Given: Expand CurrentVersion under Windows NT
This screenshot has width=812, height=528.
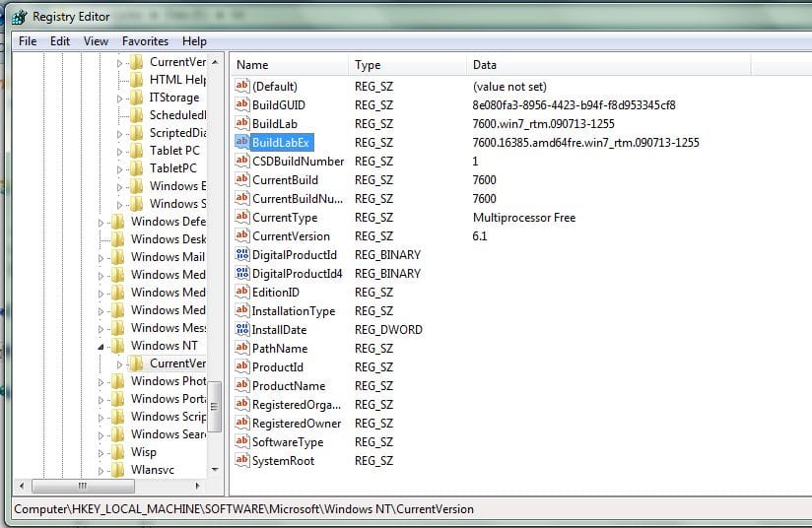Looking at the screenshot, I should (x=119, y=364).
